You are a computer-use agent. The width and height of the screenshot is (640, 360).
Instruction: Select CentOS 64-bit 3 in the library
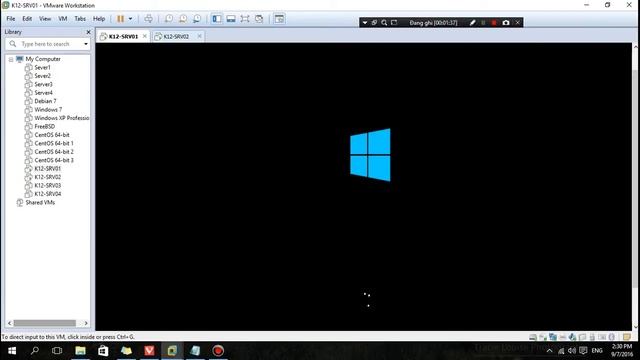54,160
